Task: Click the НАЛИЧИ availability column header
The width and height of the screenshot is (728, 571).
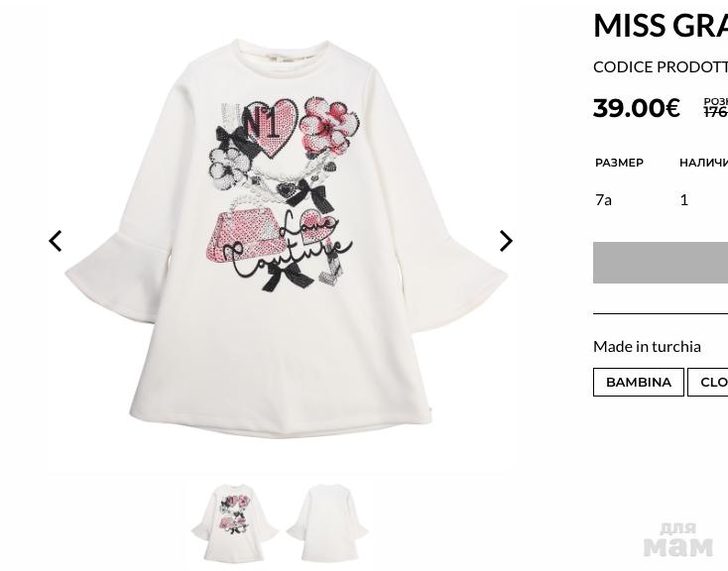Action: 703,163
